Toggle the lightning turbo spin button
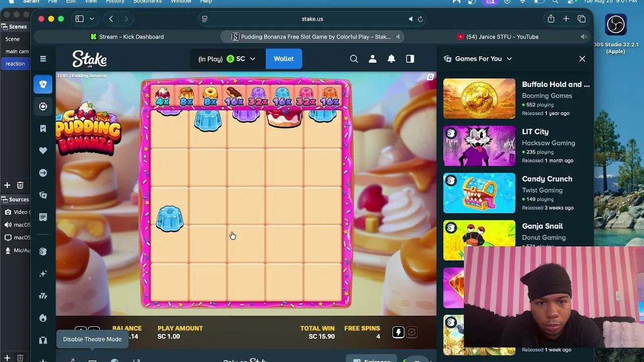The image size is (644, 362). pyautogui.click(x=398, y=332)
